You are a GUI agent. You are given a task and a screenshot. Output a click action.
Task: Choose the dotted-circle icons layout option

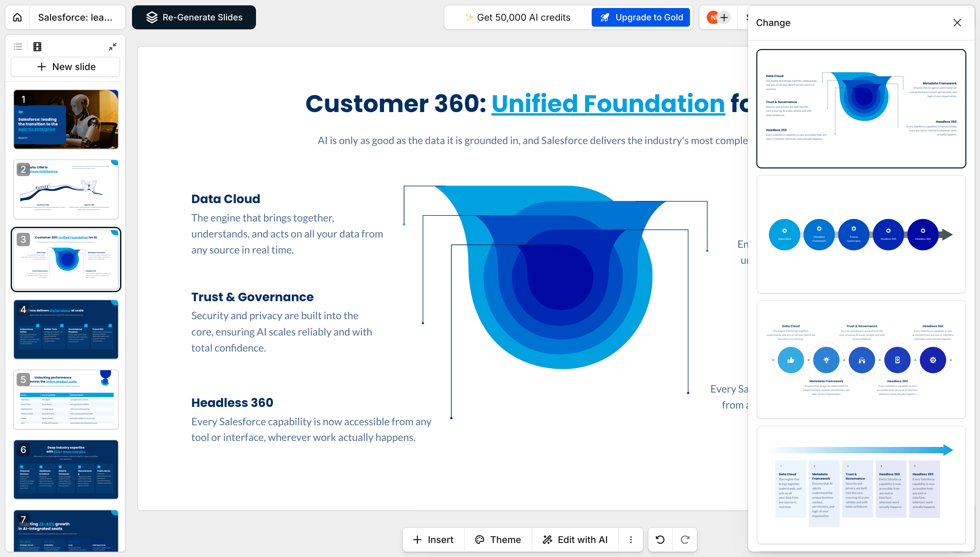point(861,360)
